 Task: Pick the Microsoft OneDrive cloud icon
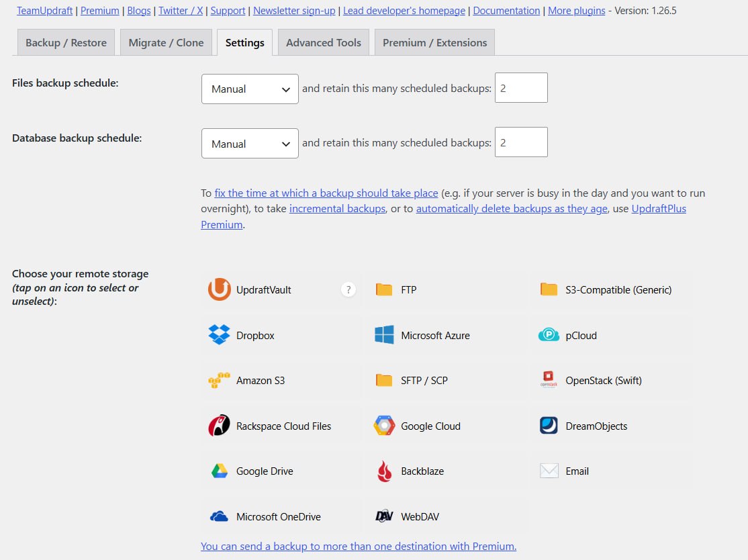coord(220,516)
